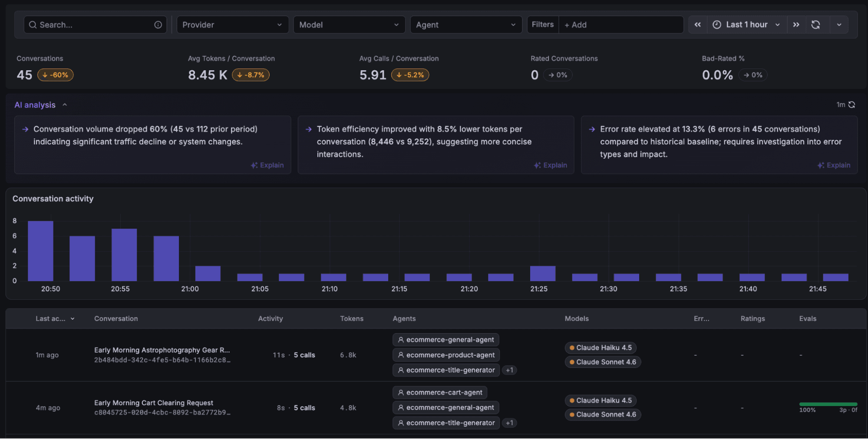Screen dimensions: 868x439
Task: Click the 4.8k tokens value
Action: 348,408
